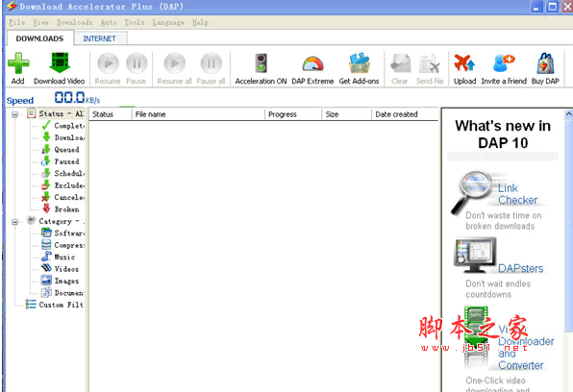Switch to the DOWNLOADS tab
573x392 pixels.
click(x=39, y=38)
